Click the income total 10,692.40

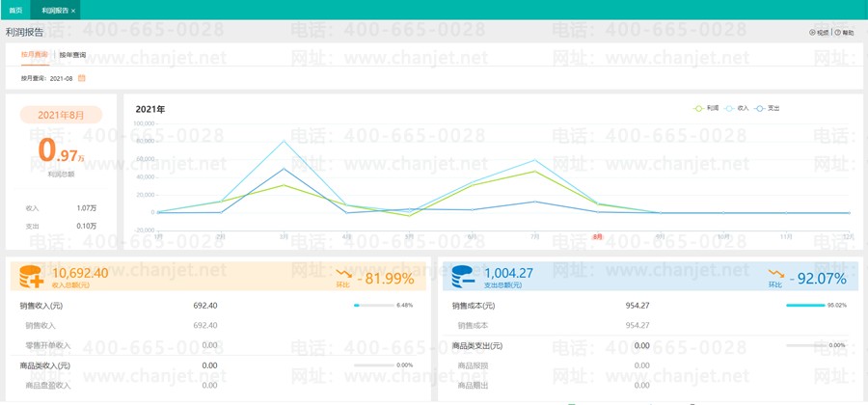click(80, 272)
